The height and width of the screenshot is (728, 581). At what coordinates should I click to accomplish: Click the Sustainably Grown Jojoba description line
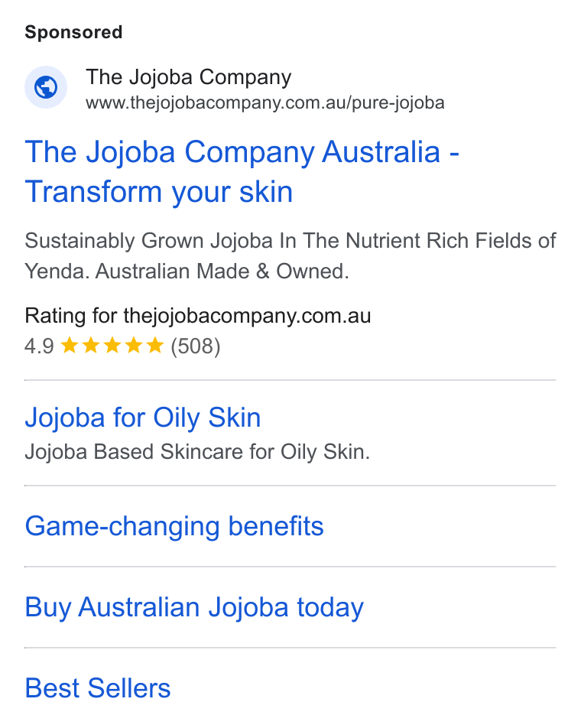pos(290,241)
